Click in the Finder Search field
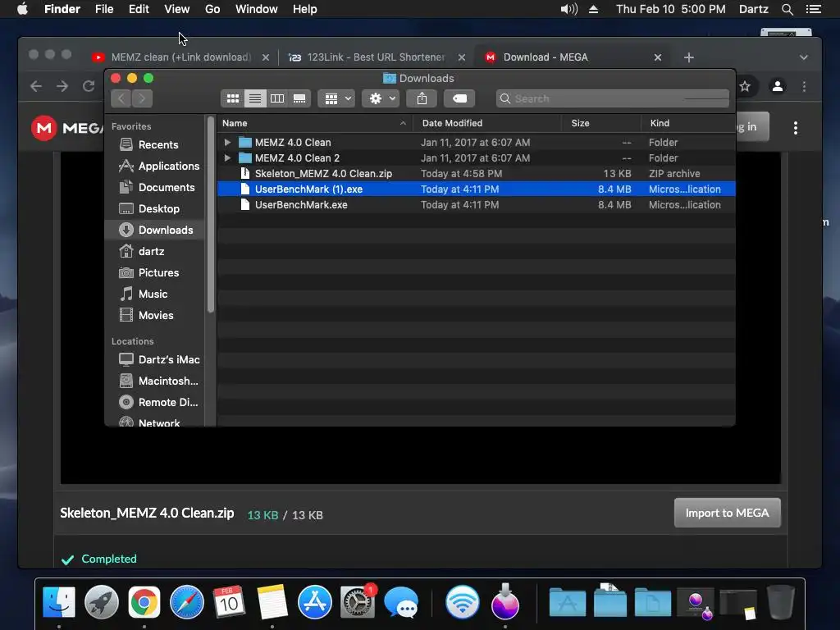Viewport: 840px width, 630px height. coord(612,98)
